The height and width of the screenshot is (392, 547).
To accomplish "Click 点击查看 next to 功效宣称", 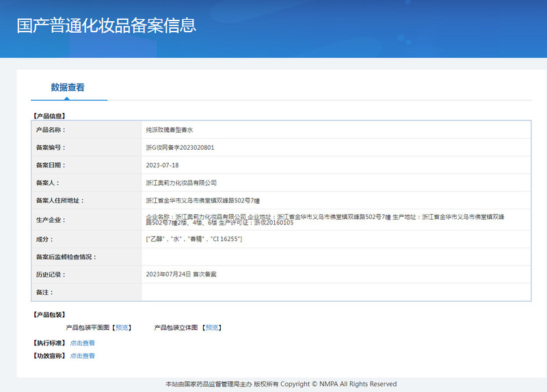I will tap(82, 356).
